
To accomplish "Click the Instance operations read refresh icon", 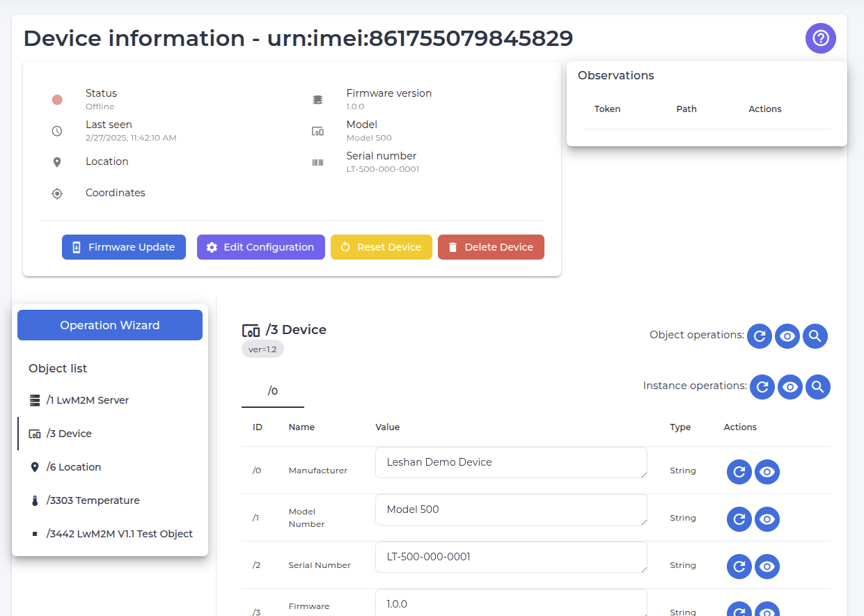I will [762, 386].
